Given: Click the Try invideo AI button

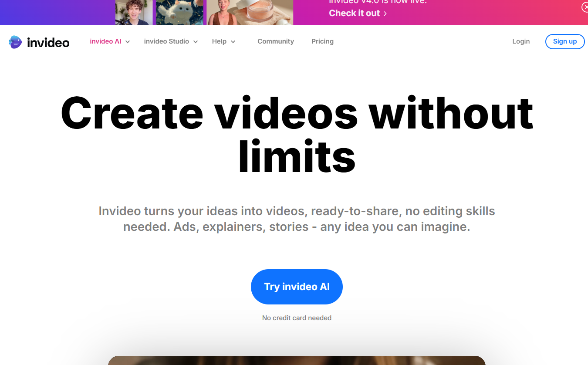Looking at the screenshot, I should 297,287.
